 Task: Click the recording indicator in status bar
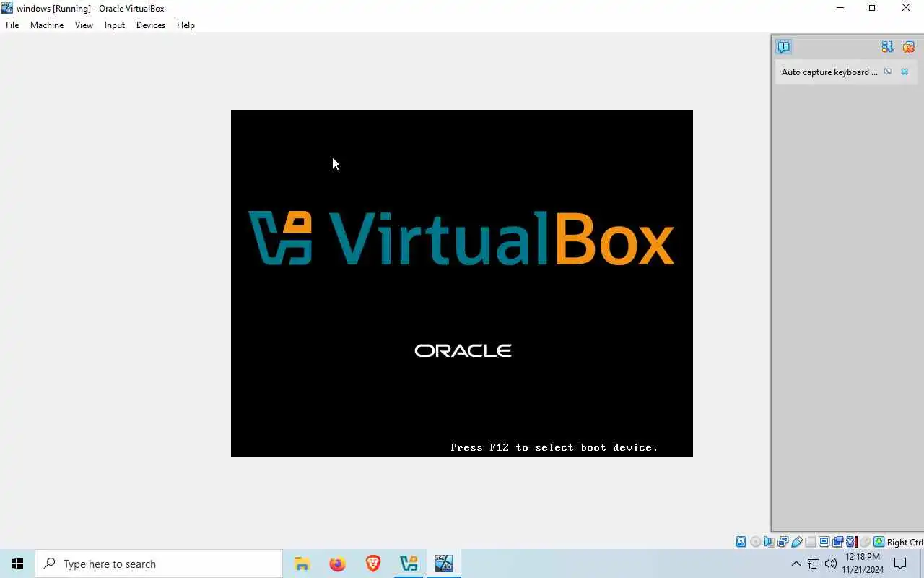tap(838, 542)
